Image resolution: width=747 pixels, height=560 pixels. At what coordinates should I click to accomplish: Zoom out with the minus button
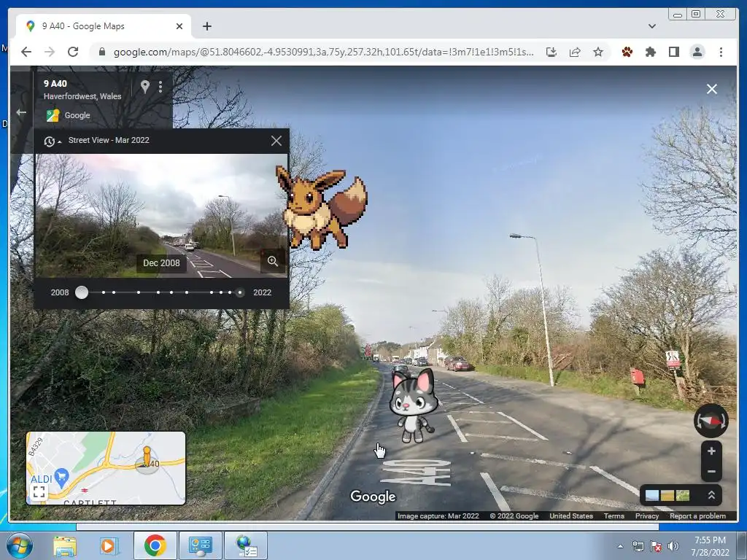(x=711, y=472)
